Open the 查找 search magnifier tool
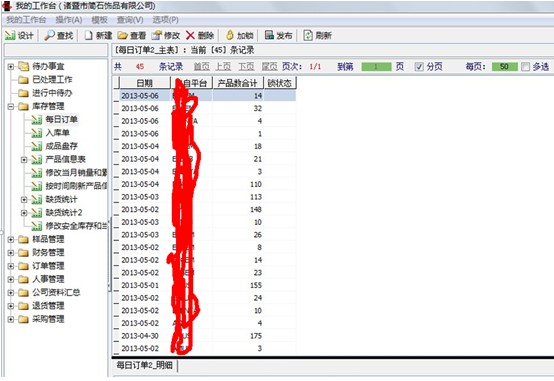 point(49,35)
